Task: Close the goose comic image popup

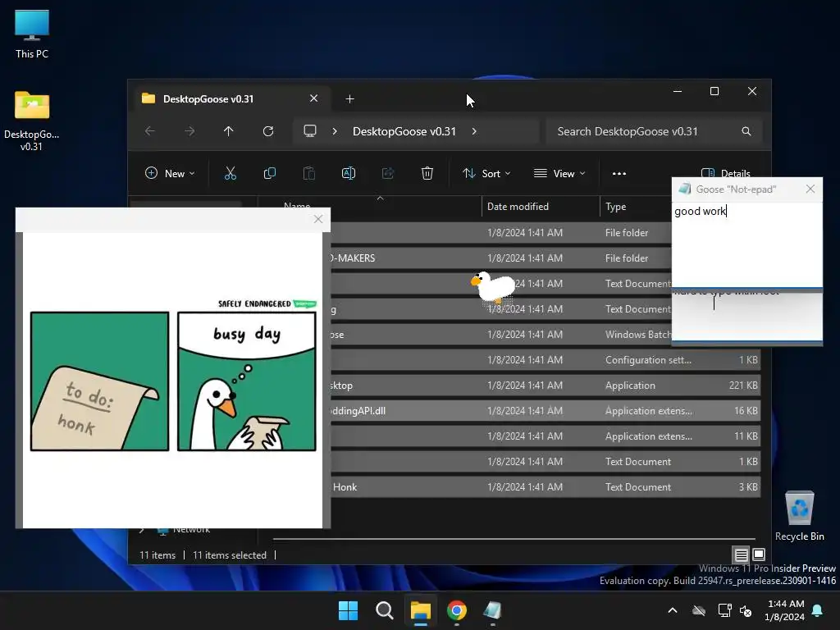Action: pos(318,219)
